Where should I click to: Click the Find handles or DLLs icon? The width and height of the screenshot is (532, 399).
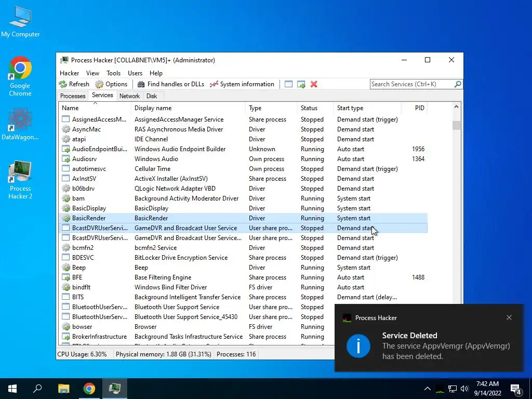click(141, 84)
